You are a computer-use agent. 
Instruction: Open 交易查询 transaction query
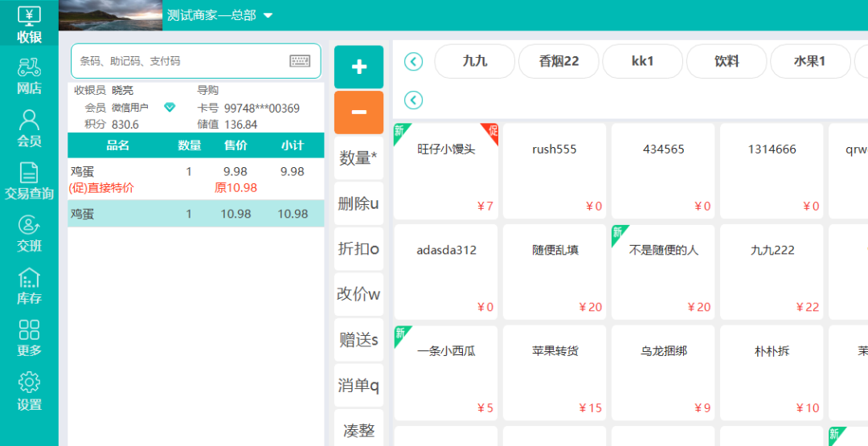tap(29, 181)
